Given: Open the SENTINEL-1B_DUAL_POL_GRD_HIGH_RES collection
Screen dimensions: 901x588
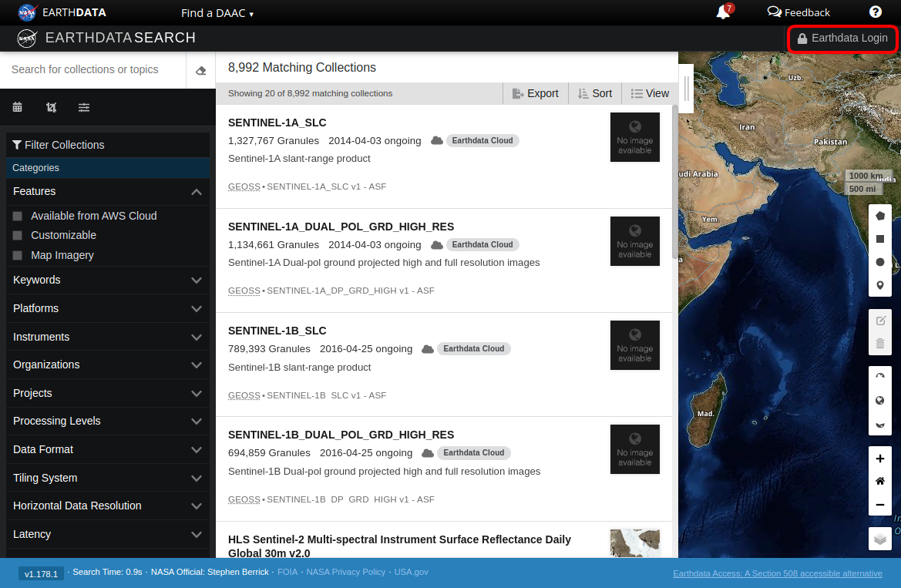Looking at the screenshot, I should [x=341, y=435].
